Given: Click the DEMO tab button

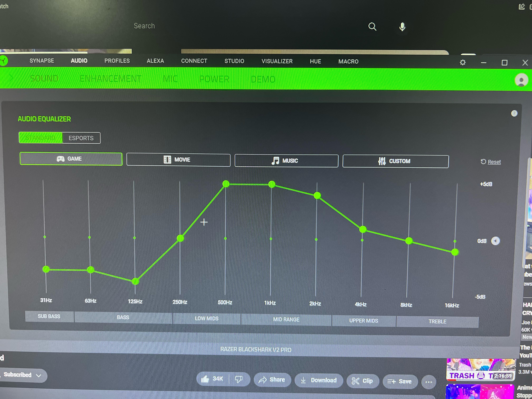Looking at the screenshot, I should tap(263, 79).
